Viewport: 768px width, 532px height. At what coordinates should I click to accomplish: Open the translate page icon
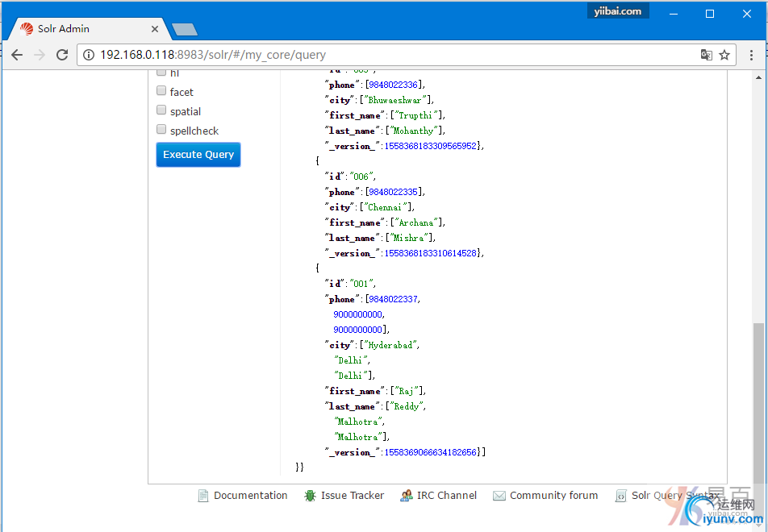(707, 55)
